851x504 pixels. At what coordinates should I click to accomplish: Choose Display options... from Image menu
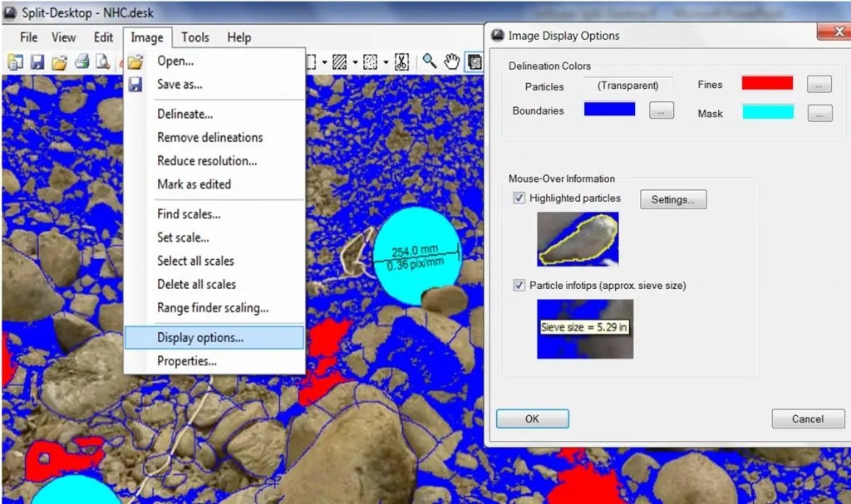click(x=214, y=337)
